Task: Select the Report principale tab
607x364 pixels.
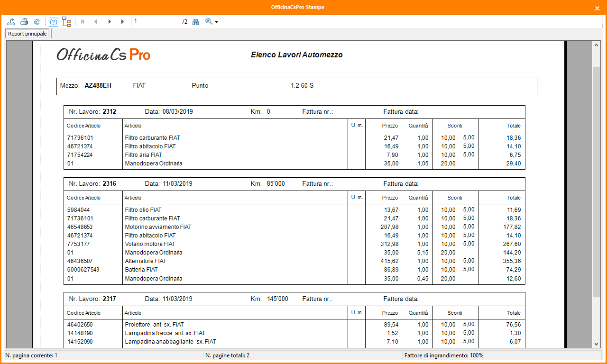Action: tap(28, 34)
